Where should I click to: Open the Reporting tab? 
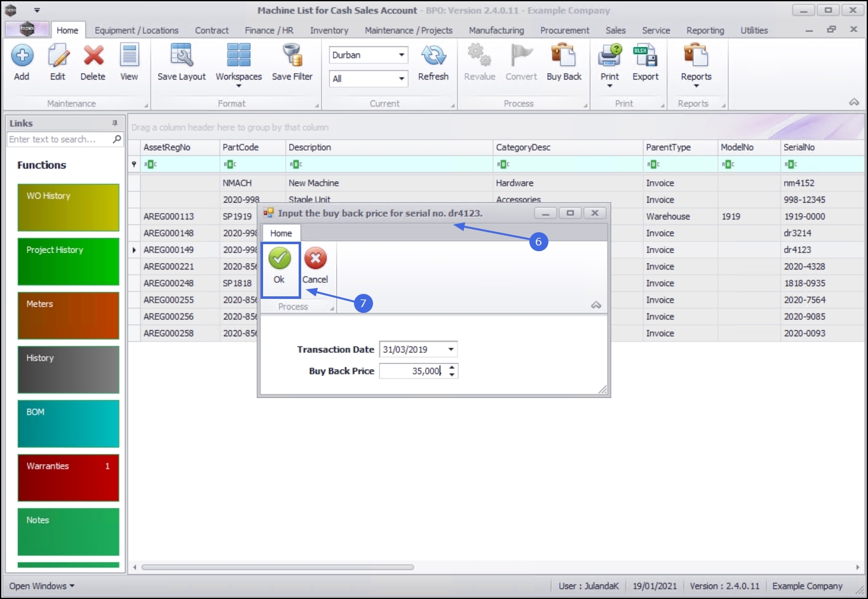(x=705, y=30)
